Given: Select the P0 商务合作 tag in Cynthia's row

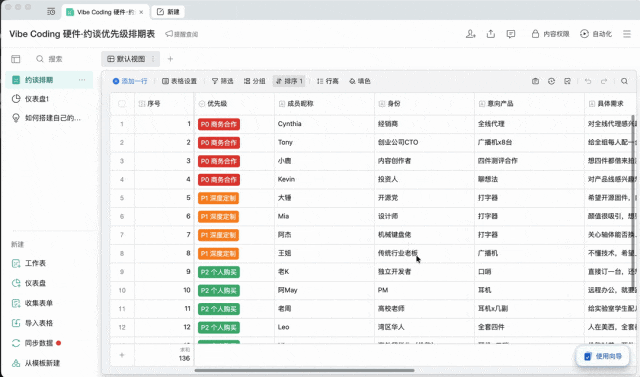Looking at the screenshot, I should tap(219, 124).
